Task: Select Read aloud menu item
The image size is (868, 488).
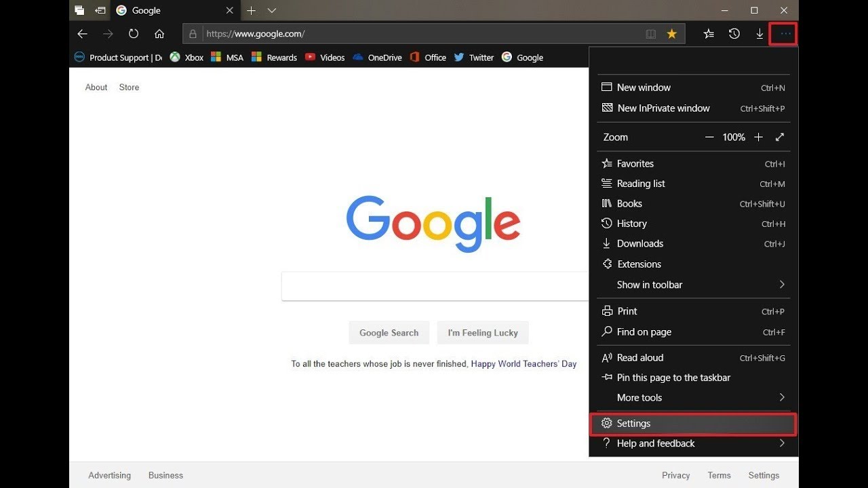Action: 694,358
